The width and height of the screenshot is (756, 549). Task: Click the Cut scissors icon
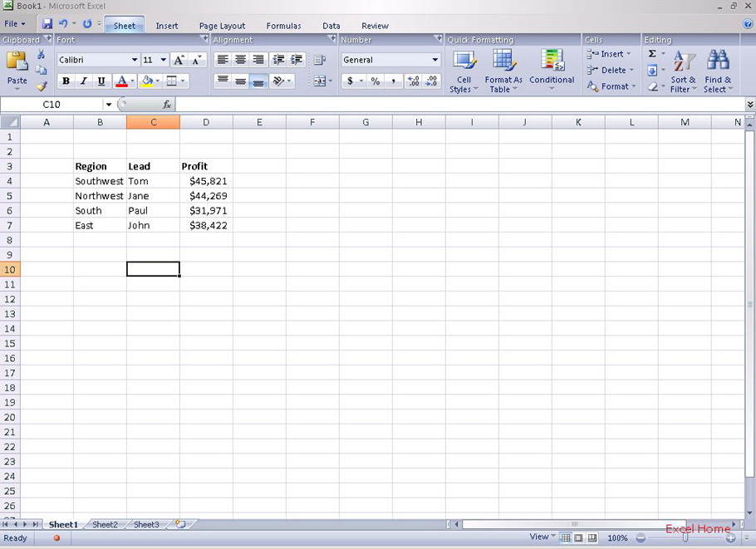coord(41,55)
